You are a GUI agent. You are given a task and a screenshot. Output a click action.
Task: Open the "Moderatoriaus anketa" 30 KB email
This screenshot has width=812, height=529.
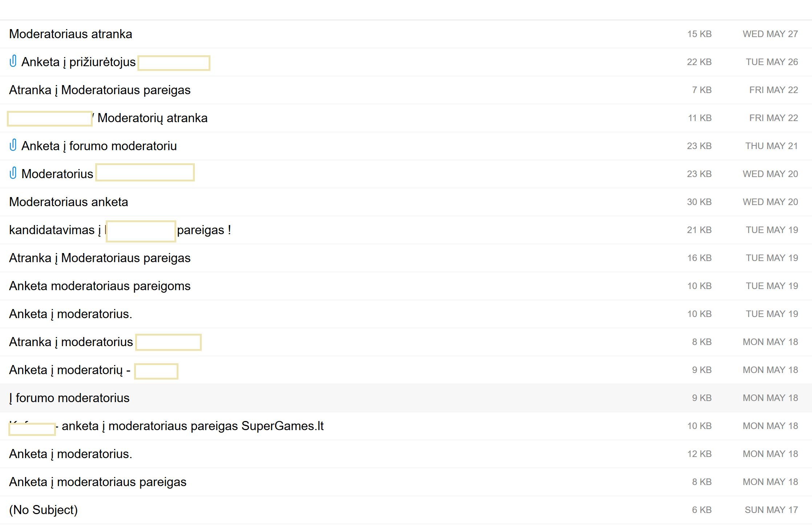(68, 202)
